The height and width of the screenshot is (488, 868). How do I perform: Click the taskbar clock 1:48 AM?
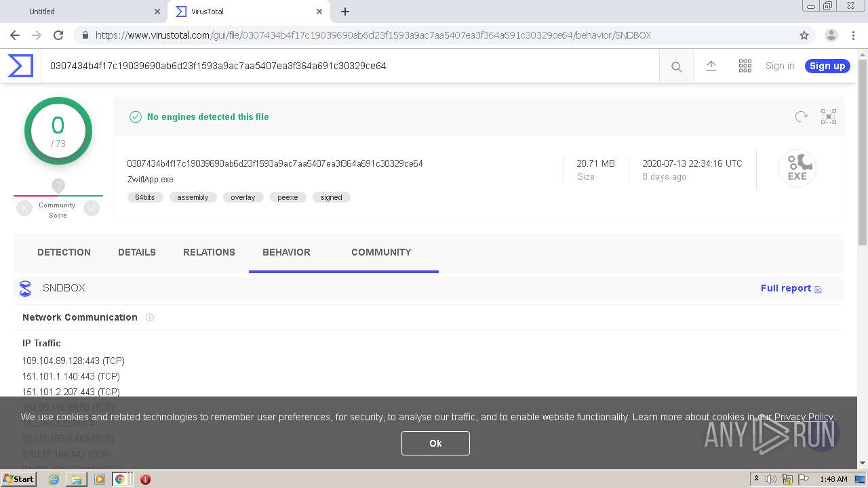(833, 479)
